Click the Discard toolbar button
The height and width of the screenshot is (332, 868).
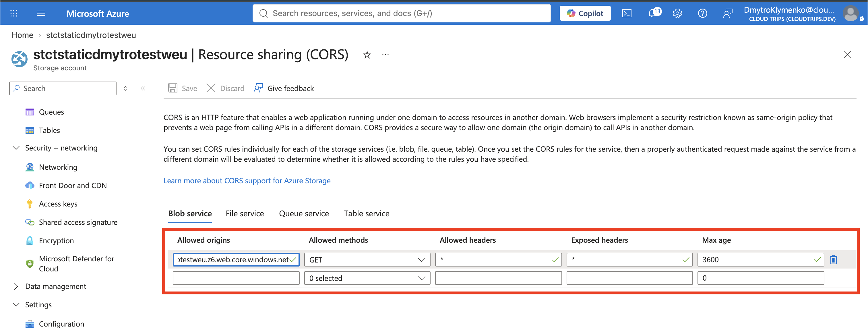(225, 88)
